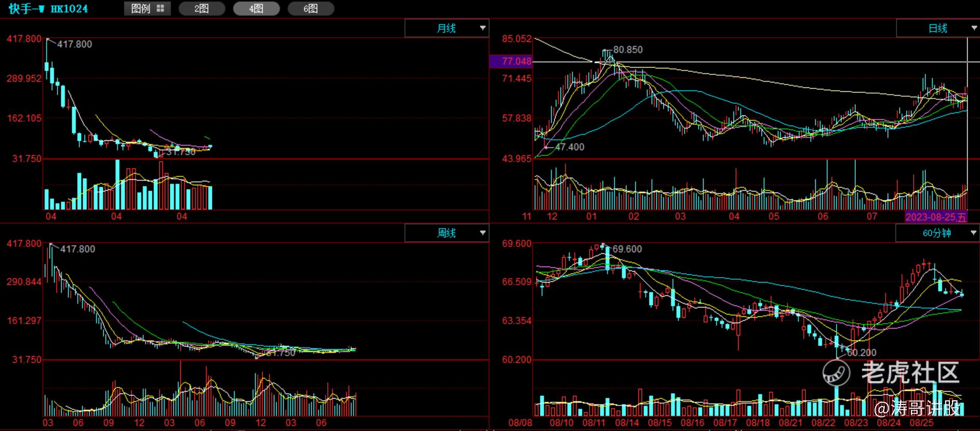The height and width of the screenshot is (431, 980).
Task: Click the 08/24 date label
Action: [889, 423]
